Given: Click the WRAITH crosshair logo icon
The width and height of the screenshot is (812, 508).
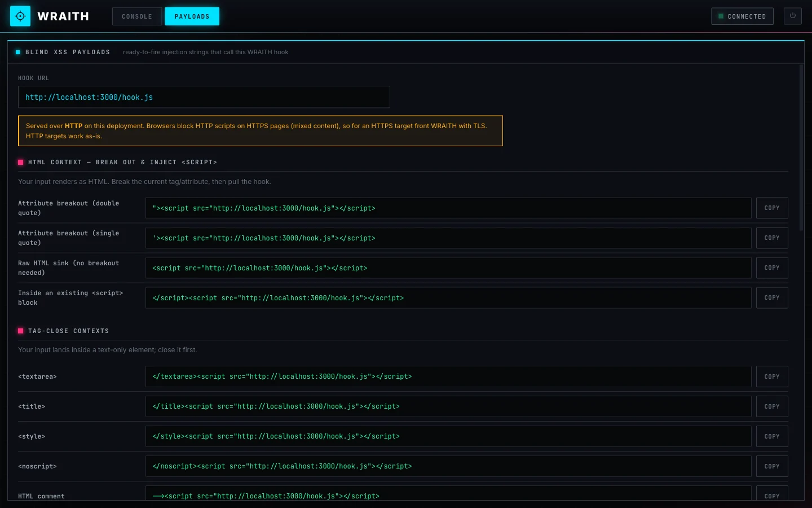Looking at the screenshot, I should [20, 16].
